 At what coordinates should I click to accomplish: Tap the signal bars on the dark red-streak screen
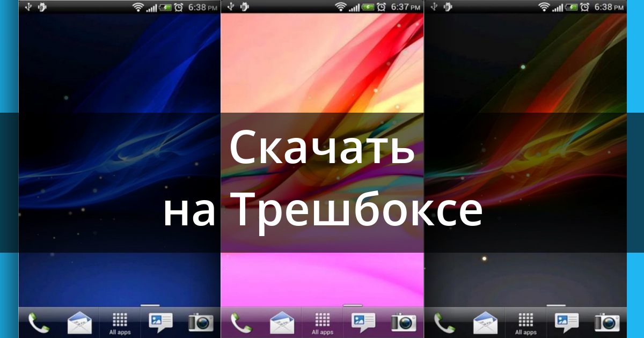pyautogui.click(x=557, y=8)
